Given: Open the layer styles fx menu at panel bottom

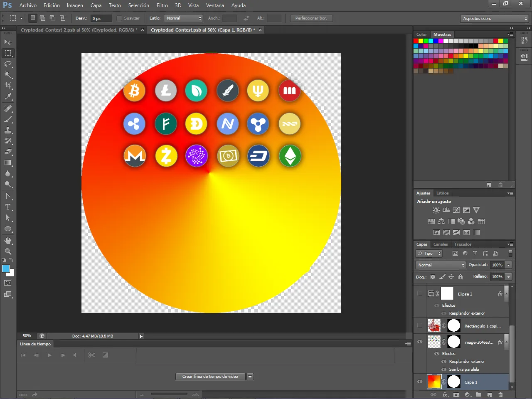Looking at the screenshot, I should (x=445, y=395).
